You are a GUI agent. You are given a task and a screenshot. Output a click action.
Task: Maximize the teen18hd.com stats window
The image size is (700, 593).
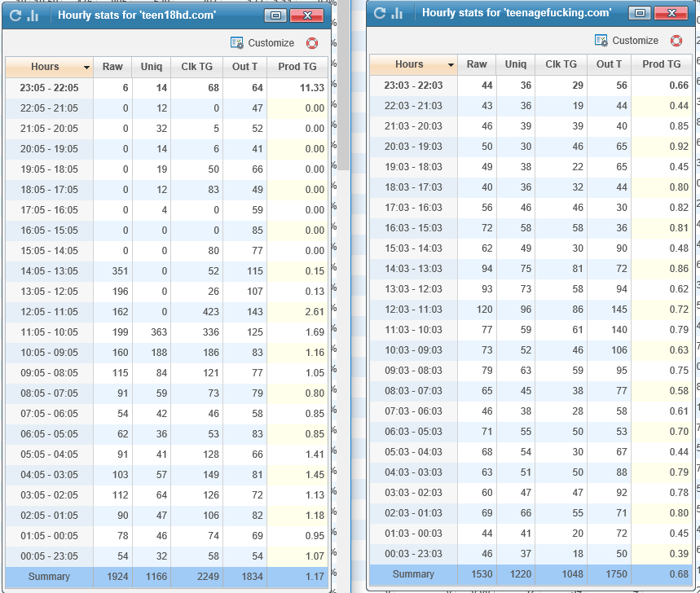(275, 15)
